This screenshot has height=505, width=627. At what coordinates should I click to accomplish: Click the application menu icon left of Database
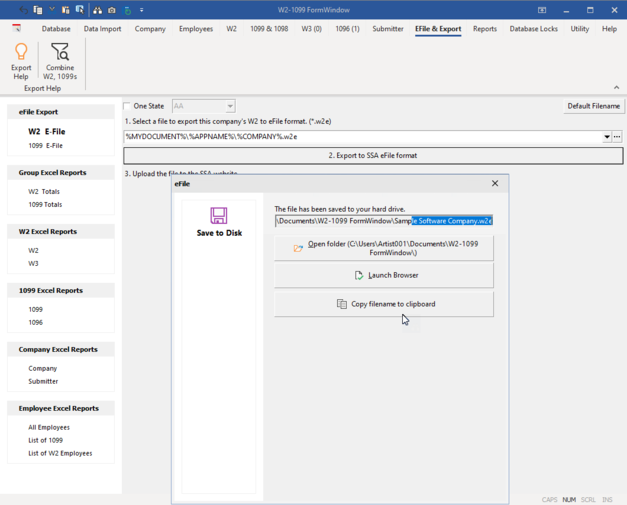pyautogui.click(x=17, y=29)
